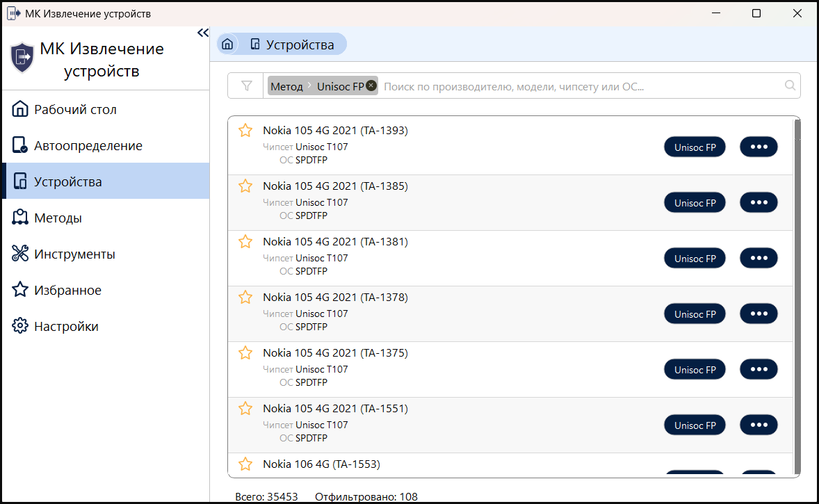Select Nokia 105 4G 2021 (TA-1551) title
This screenshot has height=504, width=819.
pyautogui.click(x=335, y=409)
